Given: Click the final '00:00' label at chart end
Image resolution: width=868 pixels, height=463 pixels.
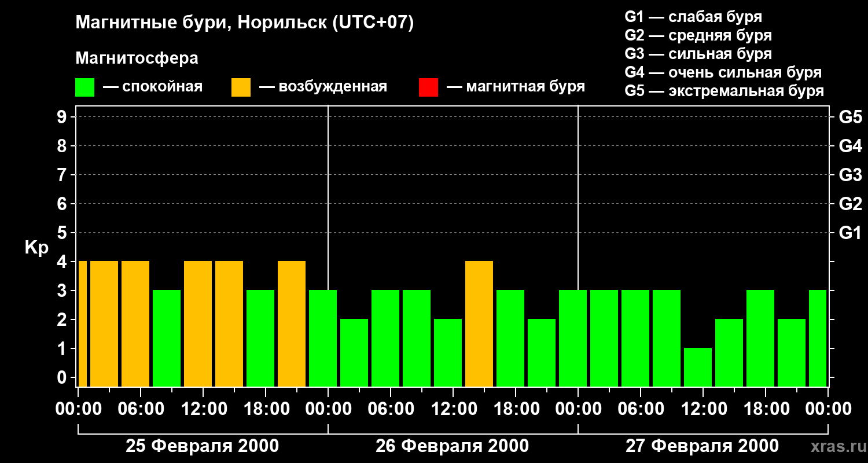Looking at the screenshot, I should pos(828,409).
